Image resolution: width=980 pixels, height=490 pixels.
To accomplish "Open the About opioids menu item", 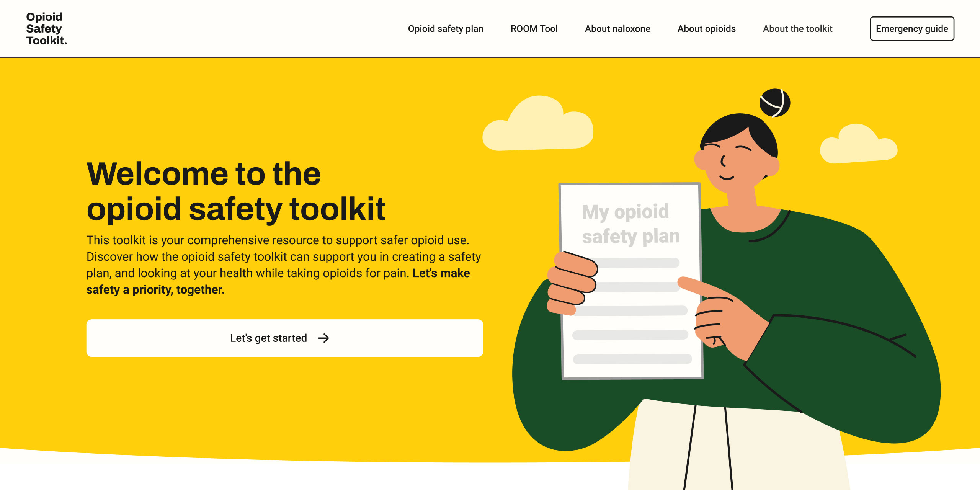I will (x=706, y=29).
